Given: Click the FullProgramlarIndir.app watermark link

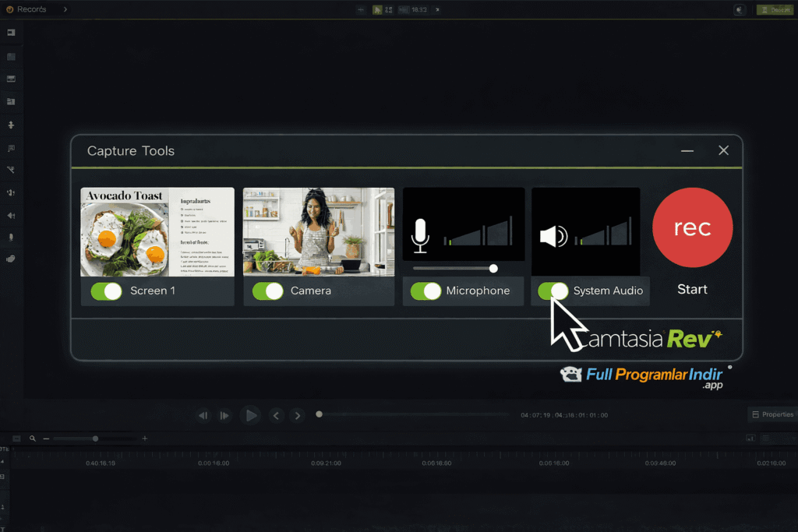Looking at the screenshot, I should [647, 376].
